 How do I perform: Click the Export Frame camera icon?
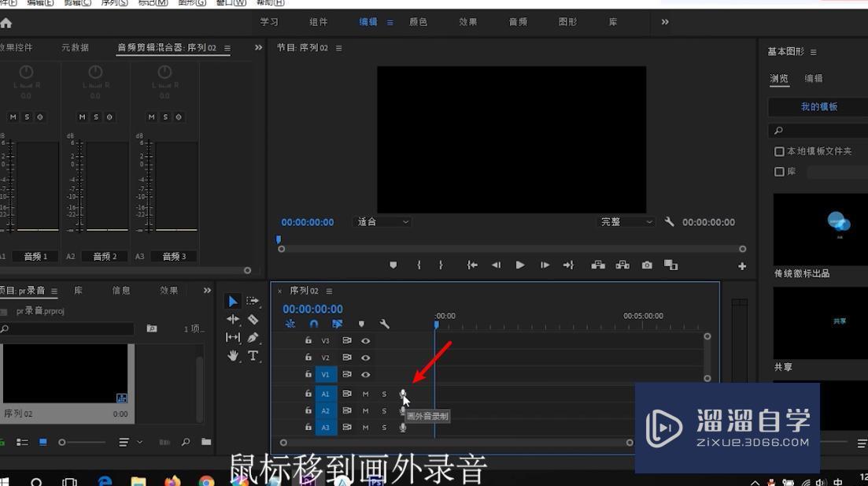pos(647,265)
